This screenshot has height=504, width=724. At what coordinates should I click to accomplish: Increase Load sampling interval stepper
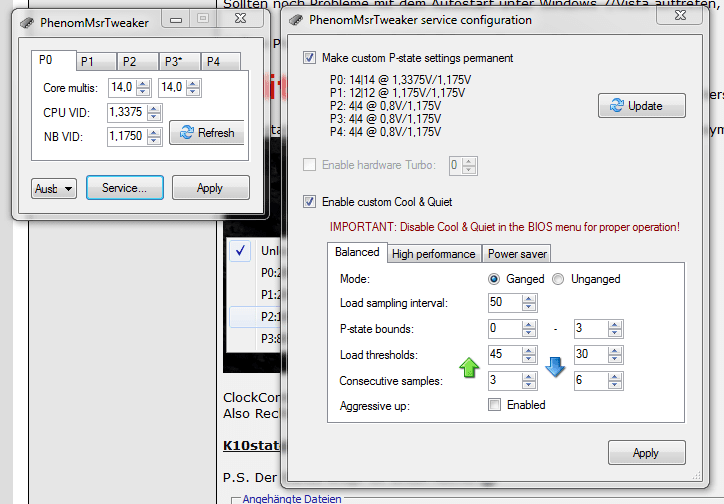pos(529,299)
